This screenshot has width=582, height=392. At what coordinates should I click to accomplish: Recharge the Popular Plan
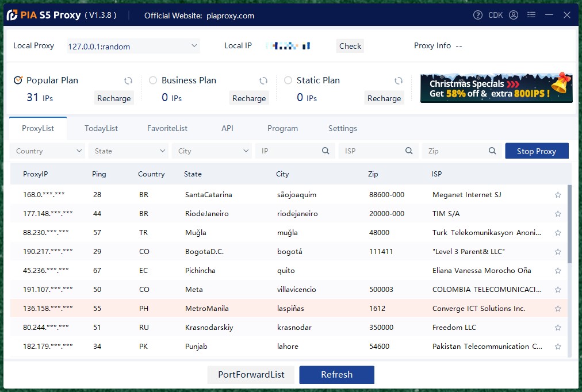coord(114,98)
